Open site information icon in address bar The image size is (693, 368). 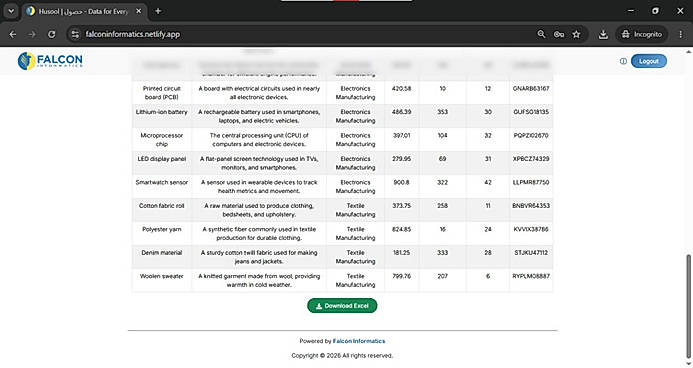[x=75, y=34]
